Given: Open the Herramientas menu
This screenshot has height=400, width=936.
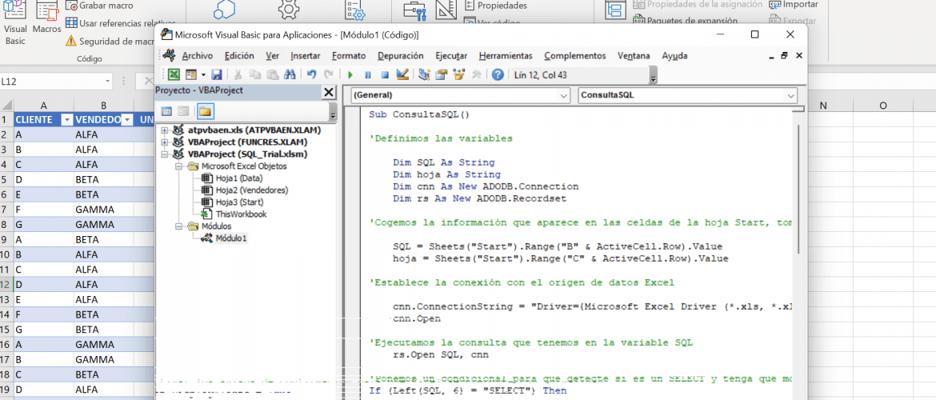Looking at the screenshot, I should (x=505, y=56).
